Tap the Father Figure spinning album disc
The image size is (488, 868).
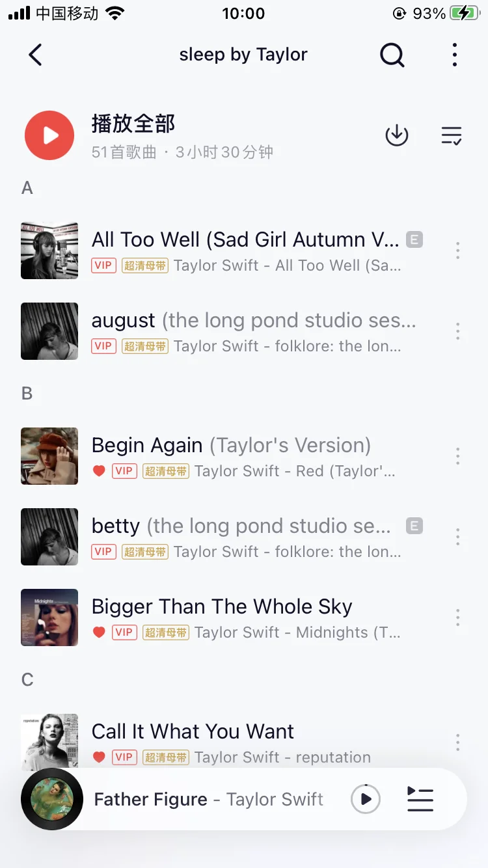click(52, 799)
